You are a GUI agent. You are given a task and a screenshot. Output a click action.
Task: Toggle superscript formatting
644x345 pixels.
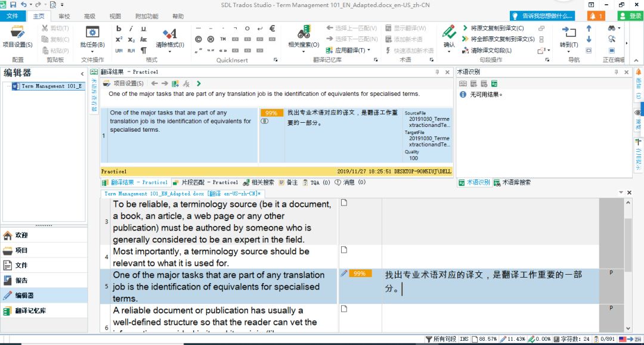click(x=118, y=39)
